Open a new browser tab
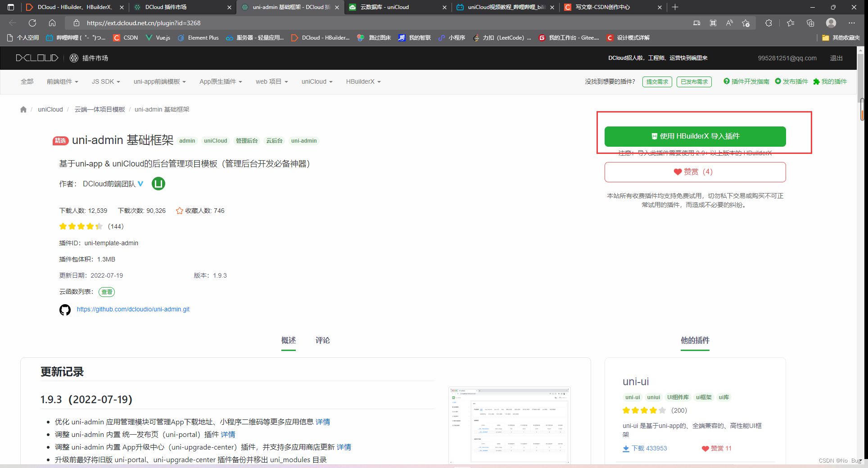Image resolution: width=868 pixels, height=468 pixels. [x=675, y=7]
